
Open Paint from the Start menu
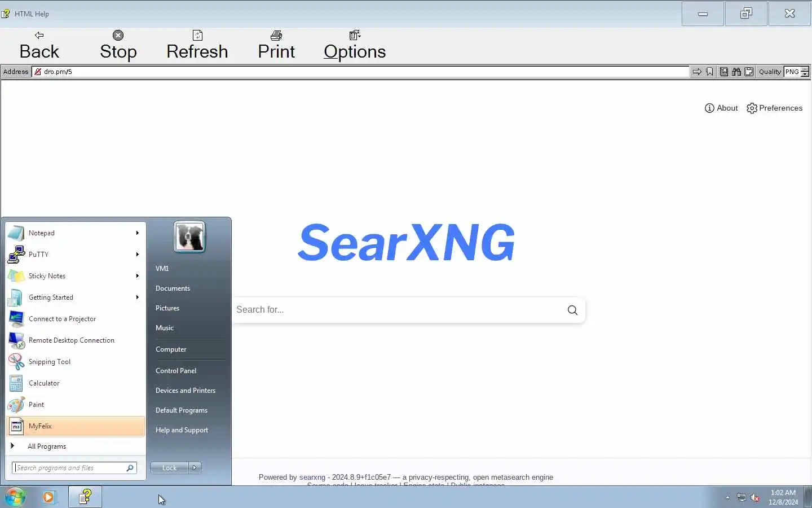pyautogui.click(x=76, y=405)
